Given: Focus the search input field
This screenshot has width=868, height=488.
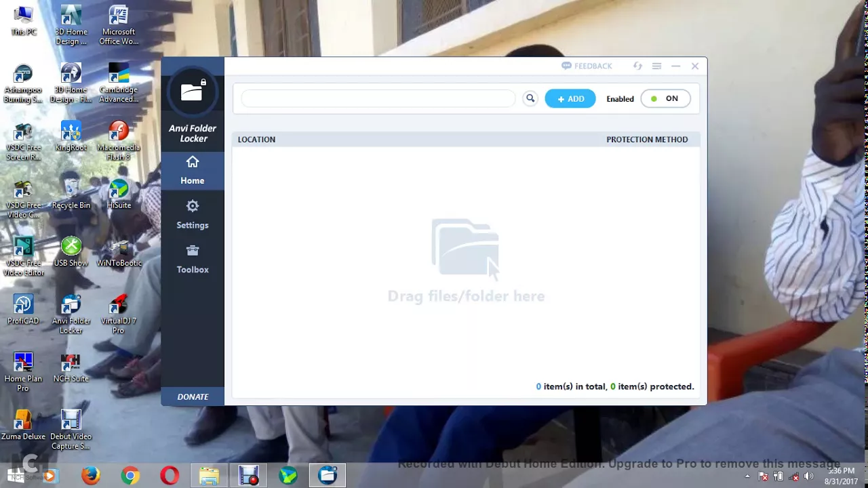Looking at the screenshot, I should (x=378, y=99).
